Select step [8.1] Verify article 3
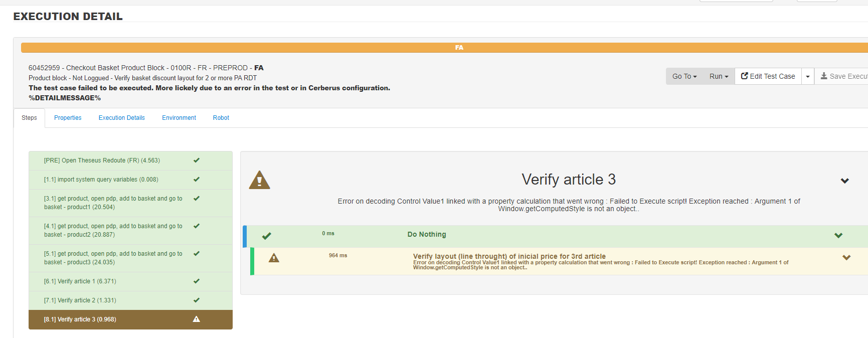The image size is (868, 338). point(130,319)
